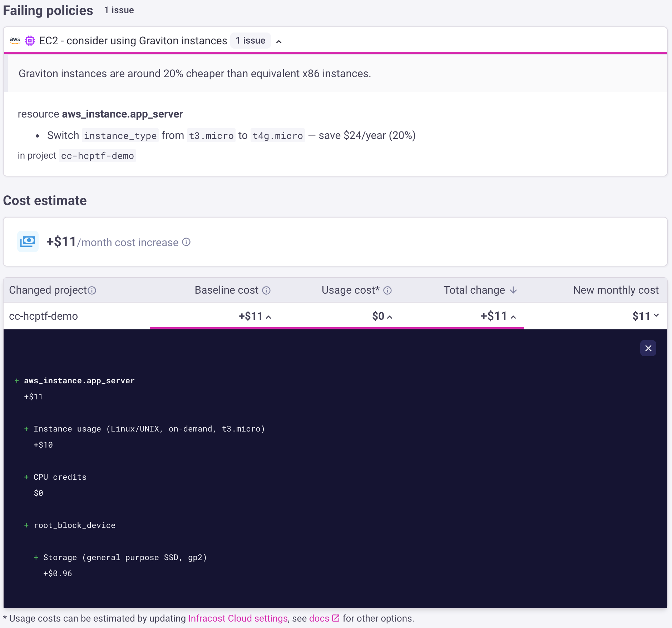This screenshot has width=672, height=628.
Task: Select the cc-hcptf-demo project row name
Action: (x=44, y=316)
